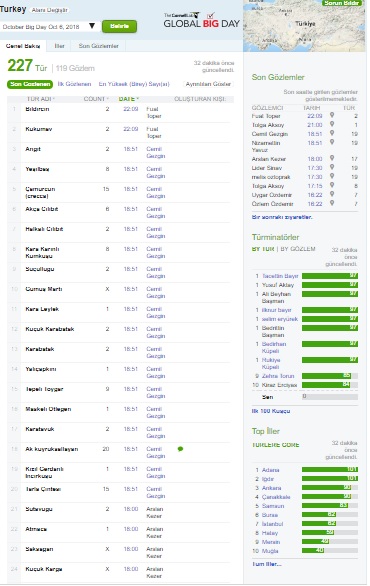Click the location pin for Arslan Kezer 18:00

pyautogui.click(x=332, y=158)
